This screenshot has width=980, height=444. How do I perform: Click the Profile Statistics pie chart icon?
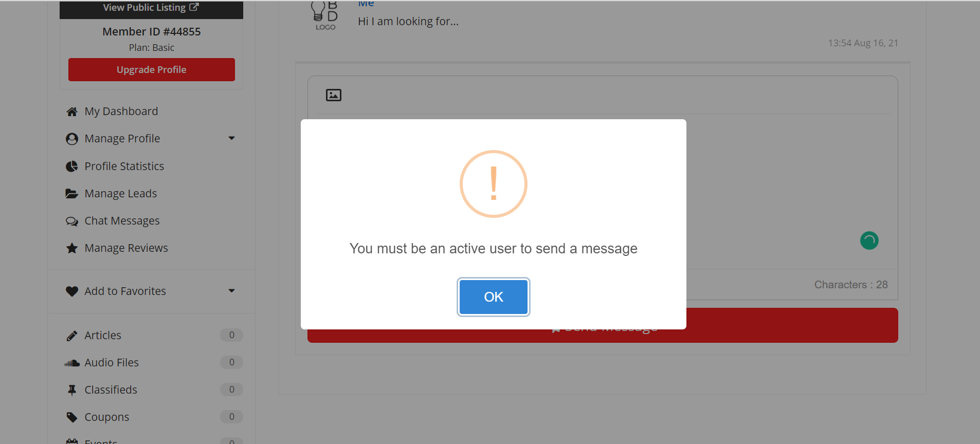tap(72, 166)
